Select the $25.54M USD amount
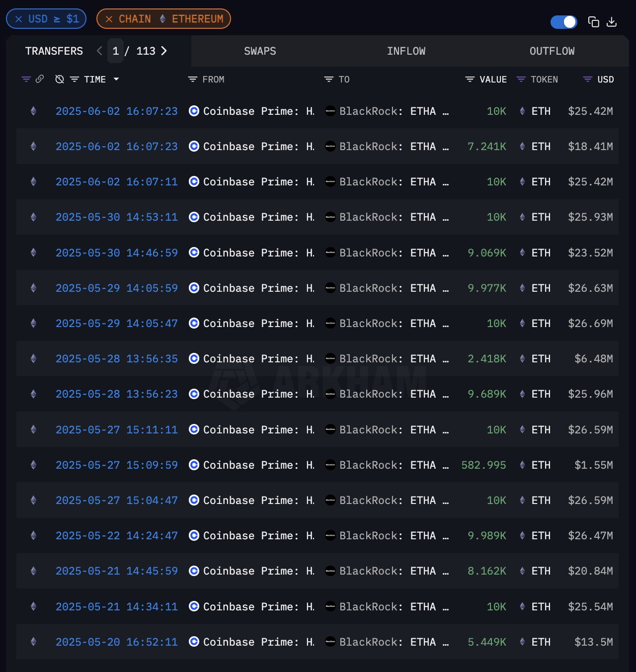 (590, 607)
